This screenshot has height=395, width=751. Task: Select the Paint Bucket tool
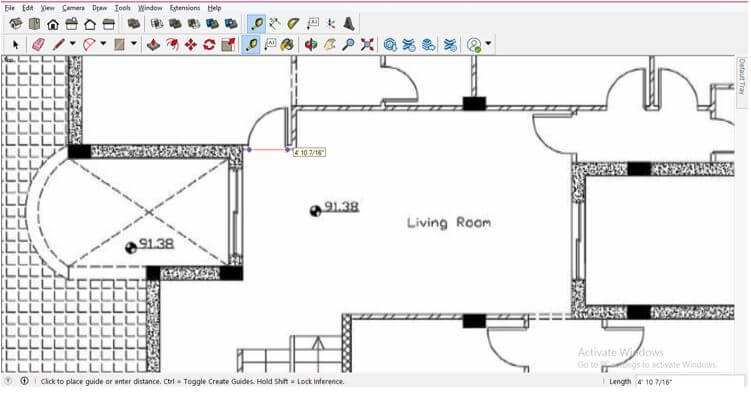(287, 45)
